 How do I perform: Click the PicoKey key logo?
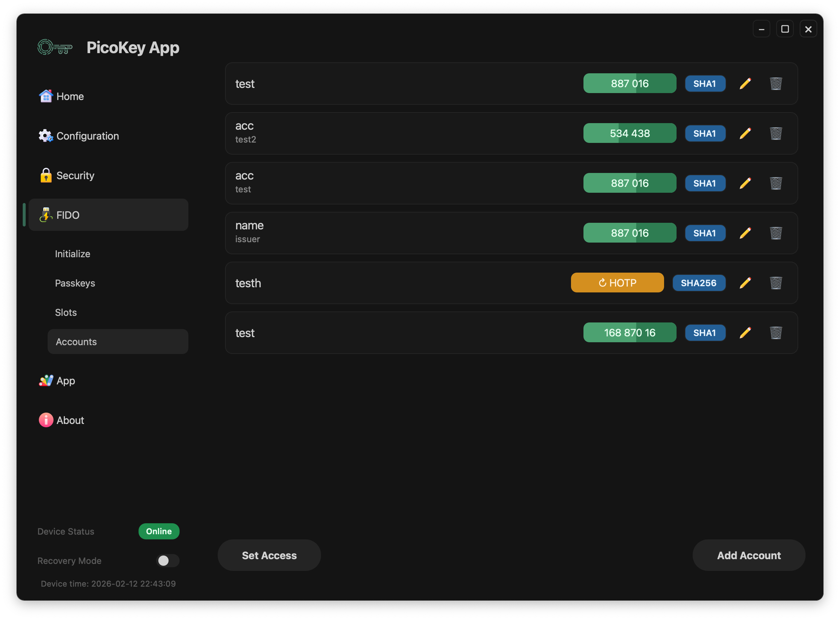point(54,47)
